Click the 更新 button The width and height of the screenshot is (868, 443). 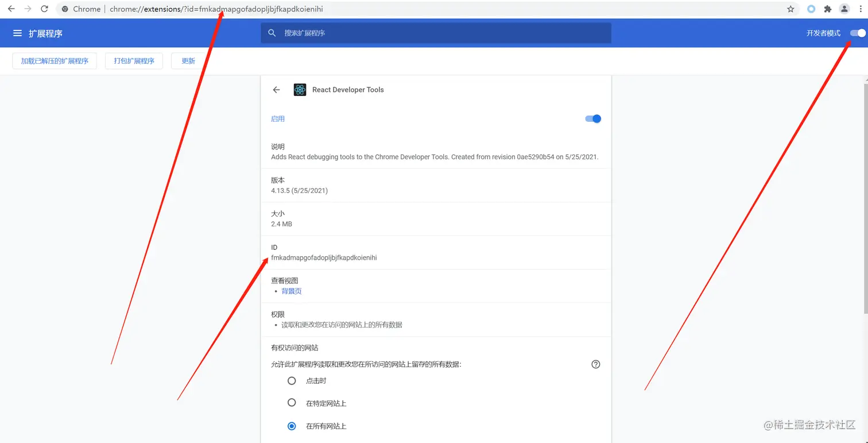tap(188, 61)
